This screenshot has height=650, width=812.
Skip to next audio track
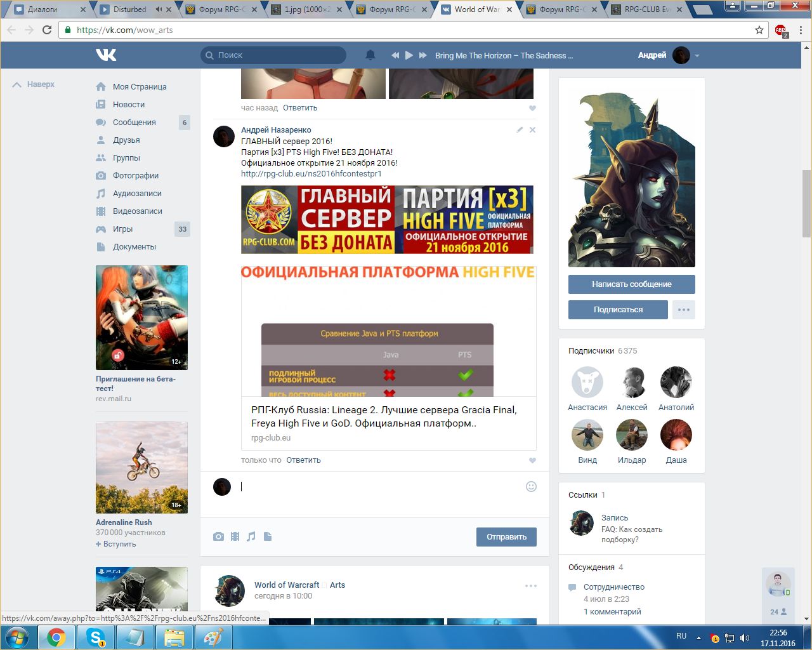[423, 55]
